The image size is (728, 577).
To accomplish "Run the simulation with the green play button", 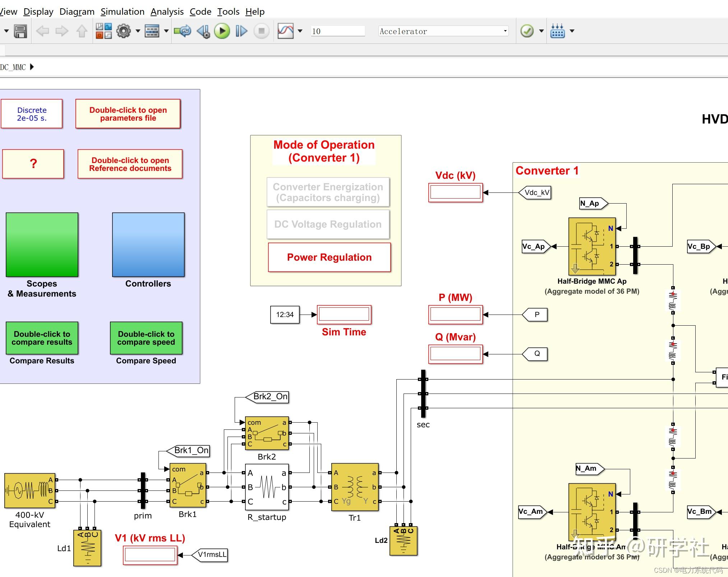I will coord(222,31).
